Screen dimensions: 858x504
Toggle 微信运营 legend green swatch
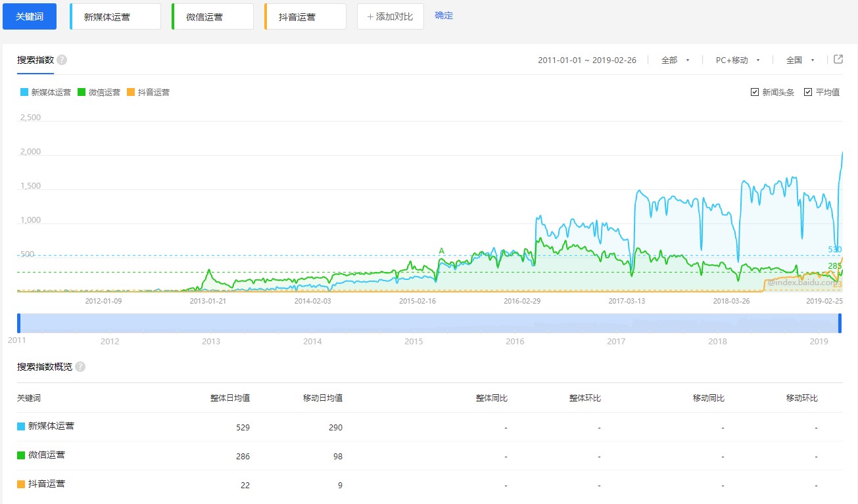(x=82, y=92)
